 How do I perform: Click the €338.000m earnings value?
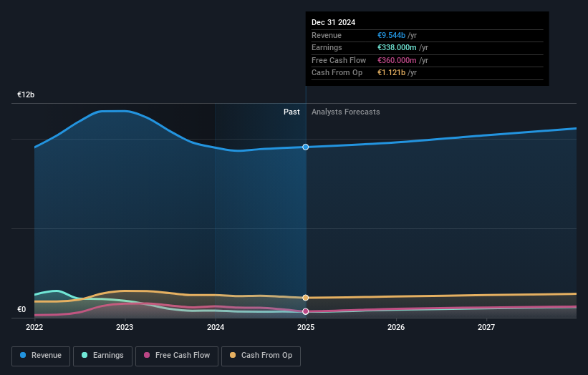point(397,47)
